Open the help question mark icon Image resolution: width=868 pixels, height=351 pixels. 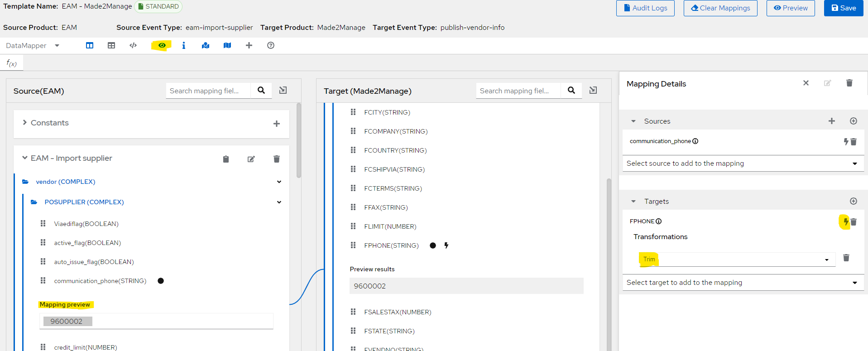(x=271, y=45)
